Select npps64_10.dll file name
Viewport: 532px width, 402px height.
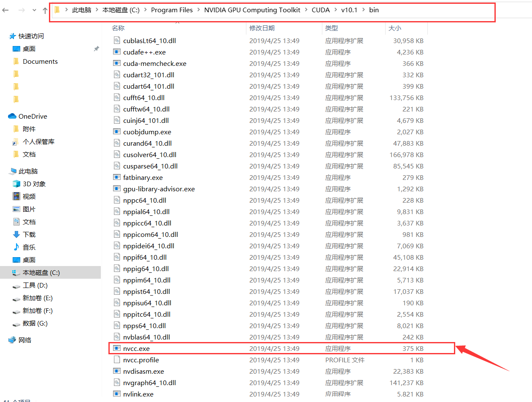144,326
